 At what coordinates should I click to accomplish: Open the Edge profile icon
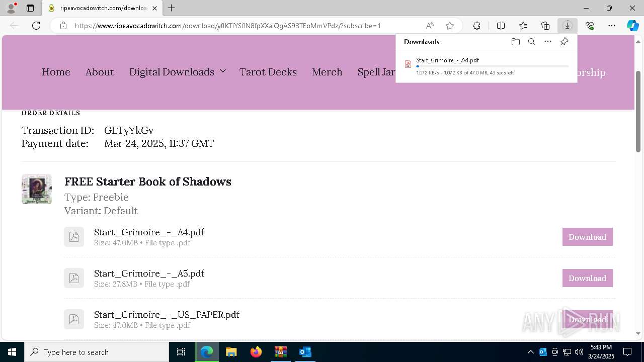tap(11, 8)
